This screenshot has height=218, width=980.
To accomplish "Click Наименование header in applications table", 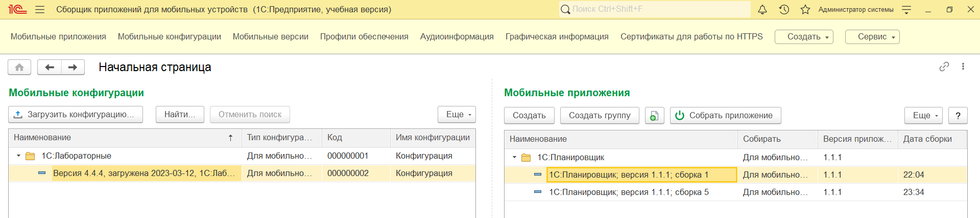I will [621, 139].
